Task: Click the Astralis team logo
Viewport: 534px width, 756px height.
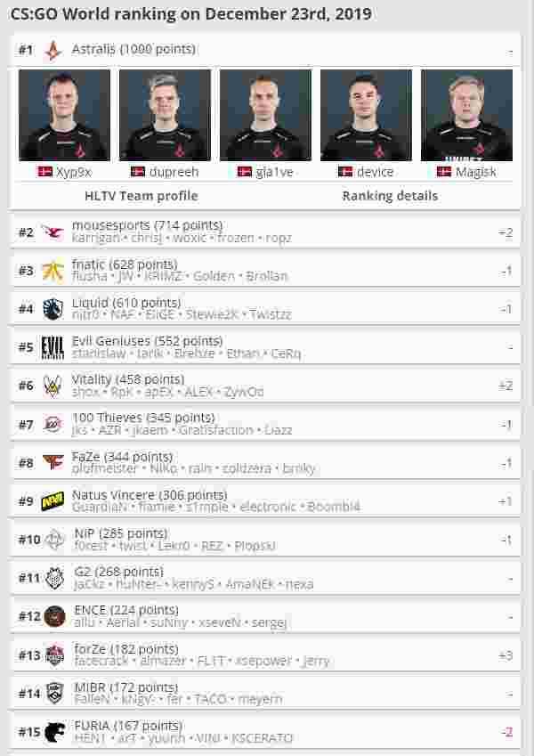Action: click(x=53, y=50)
